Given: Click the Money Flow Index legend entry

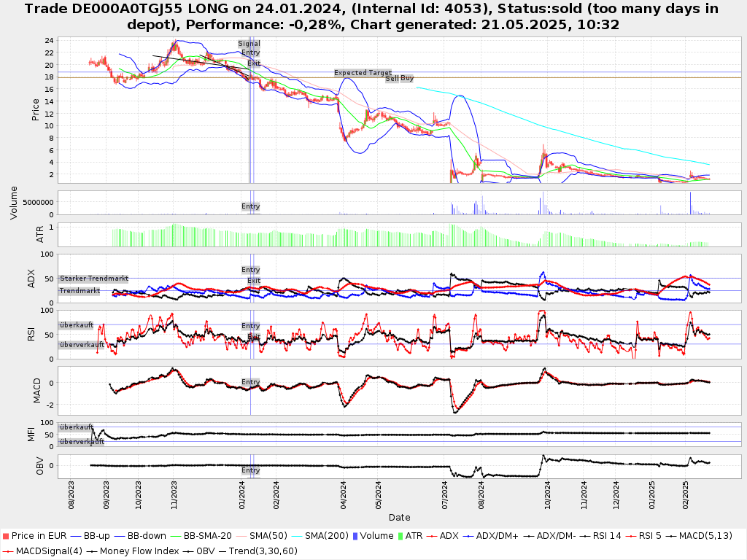Looking at the screenshot, I should pos(139,551).
